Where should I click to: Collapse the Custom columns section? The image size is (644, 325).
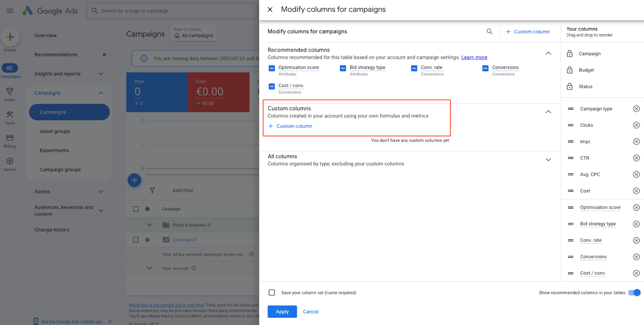pyautogui.click(x=548, y=112)
